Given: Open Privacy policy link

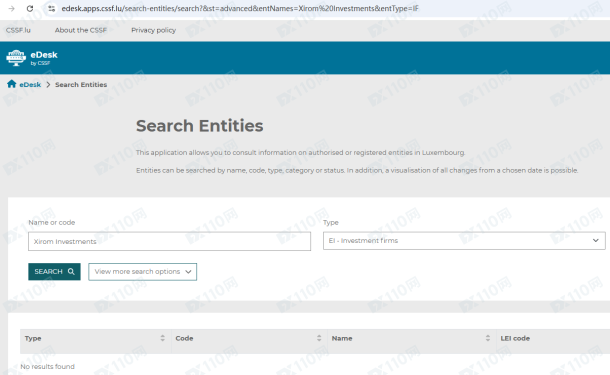Looking at the screenshot, I should click(x=153, y=30).
